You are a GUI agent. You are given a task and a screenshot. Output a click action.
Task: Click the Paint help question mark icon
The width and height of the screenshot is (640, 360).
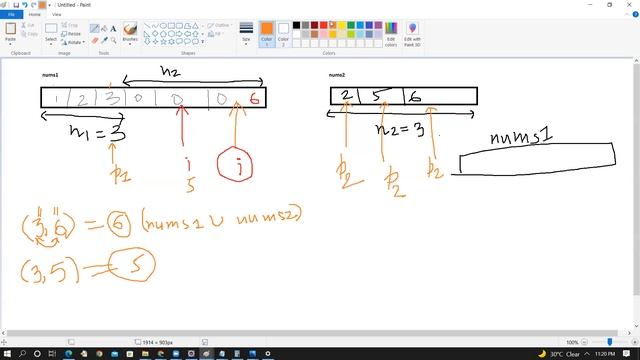point(635,14)
